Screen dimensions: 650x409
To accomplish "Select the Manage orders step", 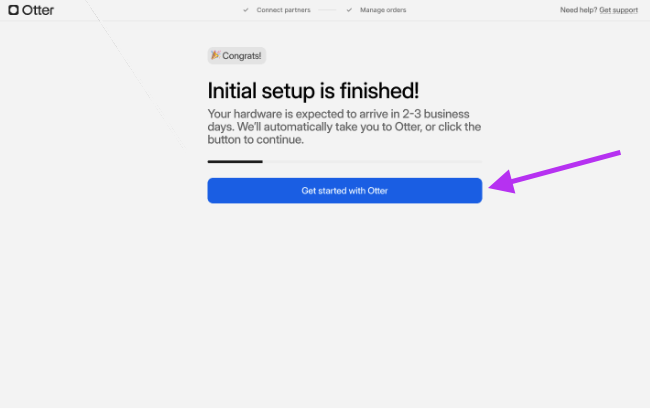I will (x=382, y=10).
